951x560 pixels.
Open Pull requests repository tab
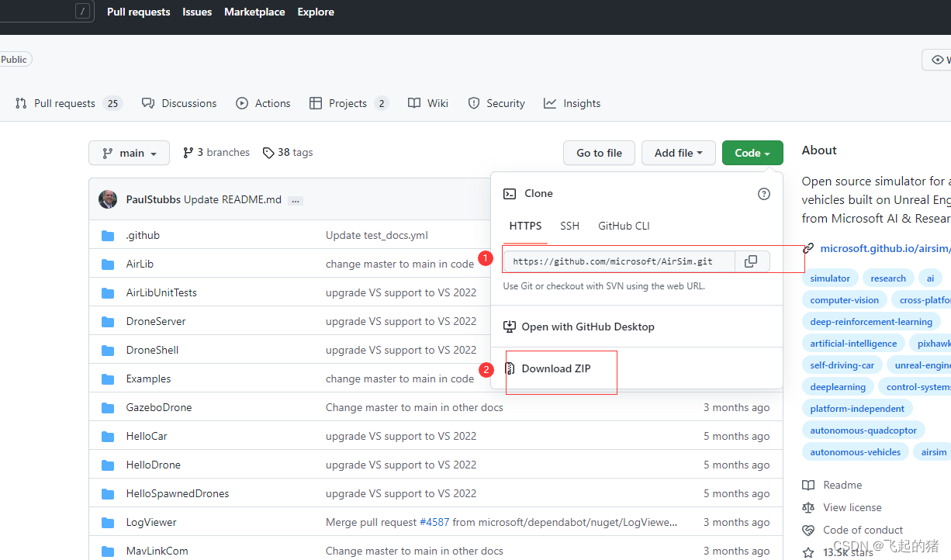pyautogui.click(x=68, y=103)
